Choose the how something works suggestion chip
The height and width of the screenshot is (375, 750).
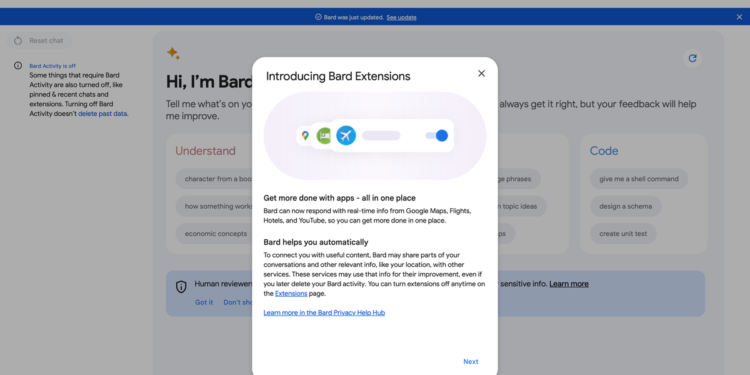click(x=214, y=207)
